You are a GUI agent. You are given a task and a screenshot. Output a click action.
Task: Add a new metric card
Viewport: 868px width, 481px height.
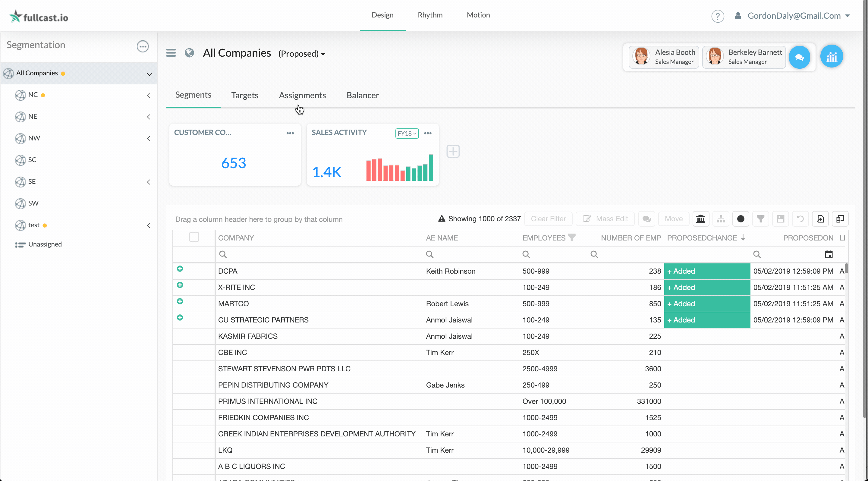(453, 151)
